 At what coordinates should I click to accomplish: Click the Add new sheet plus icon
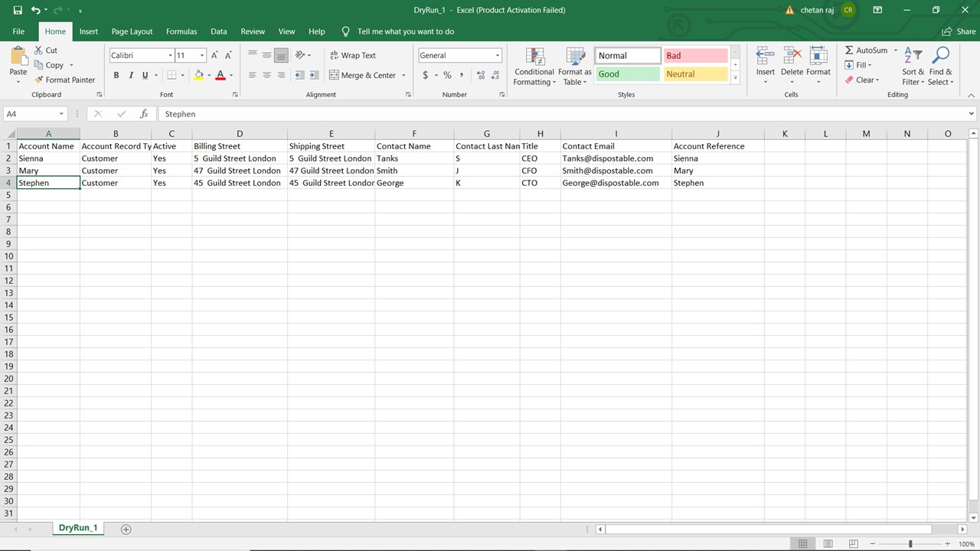coord(126,529)
